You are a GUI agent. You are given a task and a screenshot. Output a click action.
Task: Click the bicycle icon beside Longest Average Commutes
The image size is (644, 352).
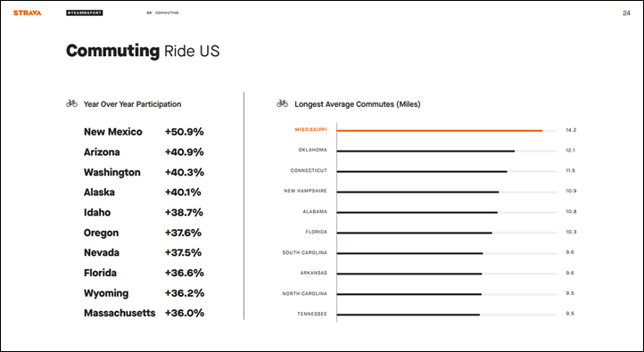pyautogui.click(x=282, y=103)
